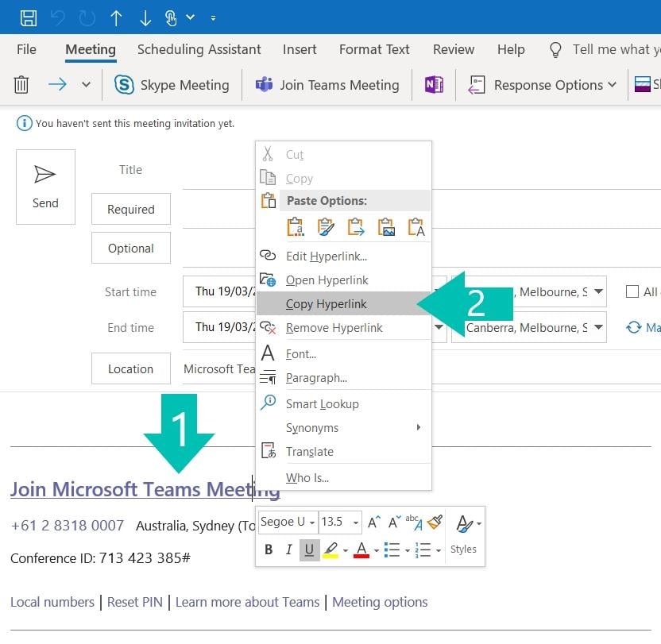Select Copy Hyperlink from context menu
Screen dimensions: 661x644
pos(326,303)
